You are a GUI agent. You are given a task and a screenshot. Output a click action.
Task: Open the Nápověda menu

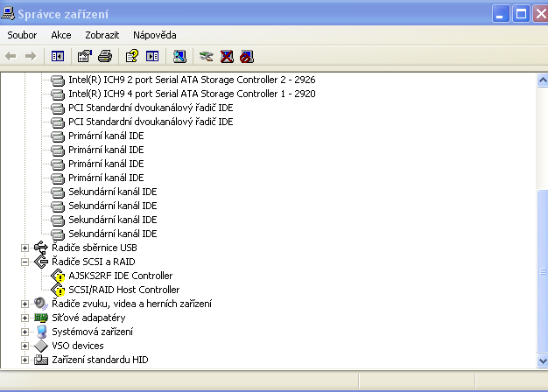click(x=154, y=35)
